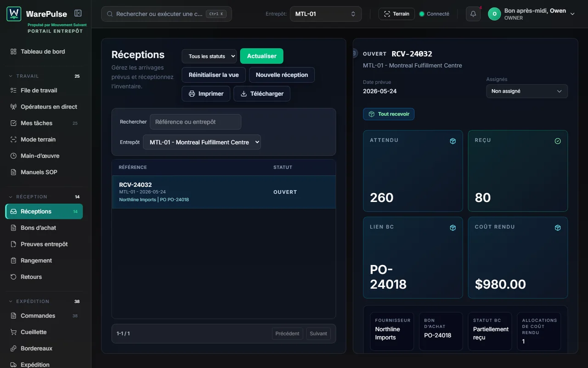Click the check icon in the Reçu card
Screen dimensions: 588x368
click(x=558, y=141)
